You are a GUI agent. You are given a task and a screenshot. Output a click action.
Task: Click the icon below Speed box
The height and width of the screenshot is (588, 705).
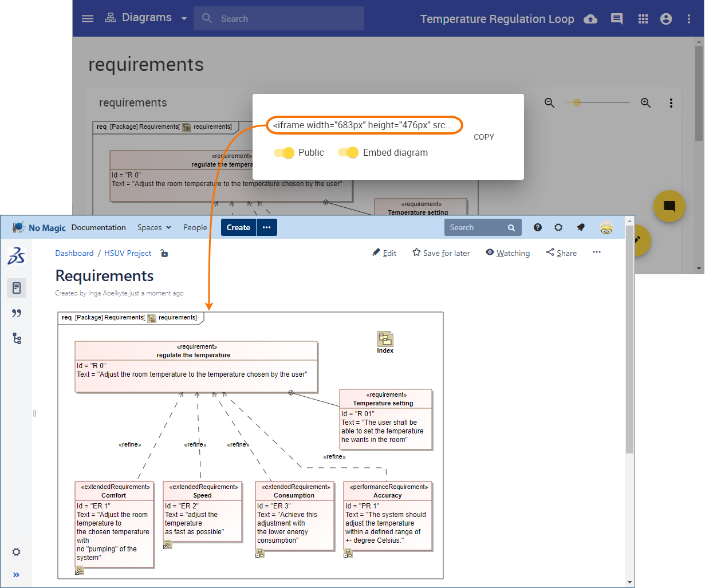167,544
